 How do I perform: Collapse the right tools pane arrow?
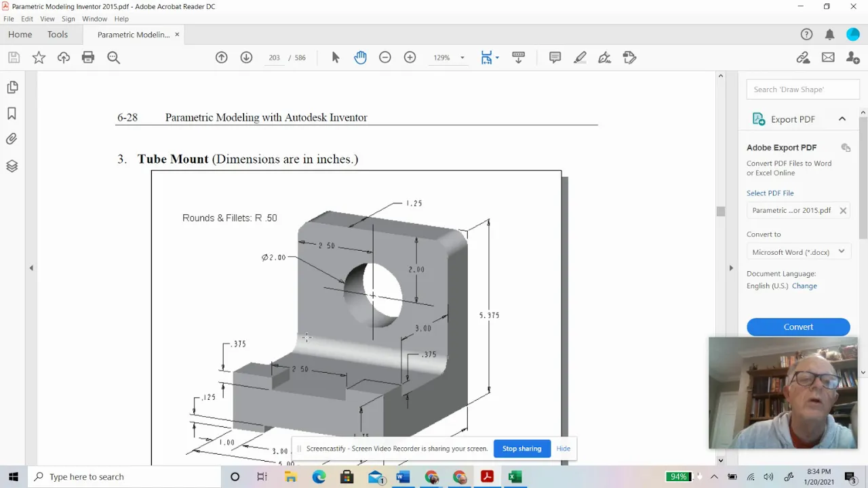pos(731,268)
